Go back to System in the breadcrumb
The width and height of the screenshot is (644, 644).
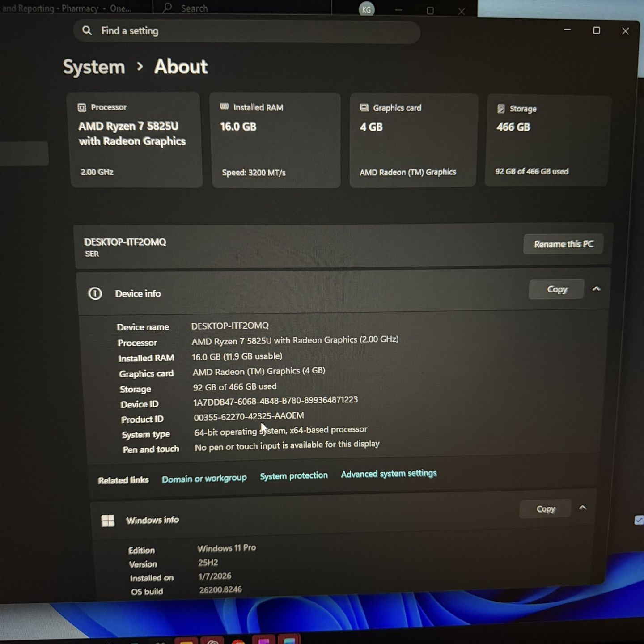94,67
